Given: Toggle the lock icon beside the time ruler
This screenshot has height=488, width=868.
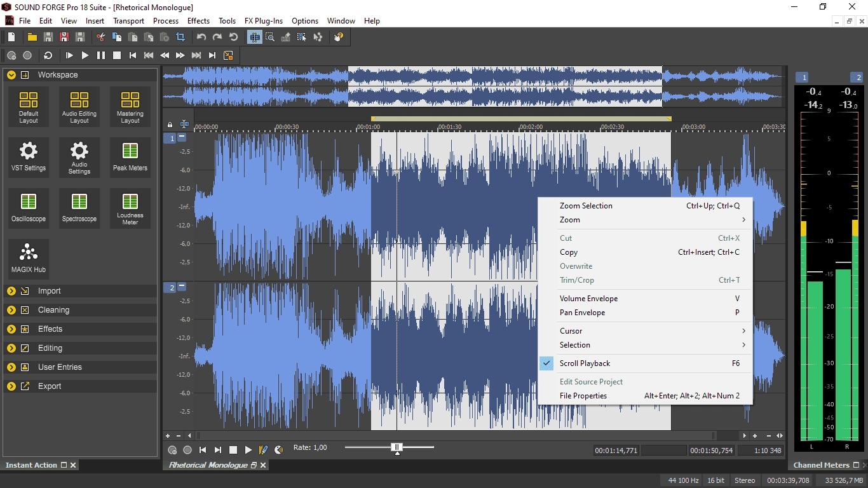Looking at the screenshot, I should 170,125.
